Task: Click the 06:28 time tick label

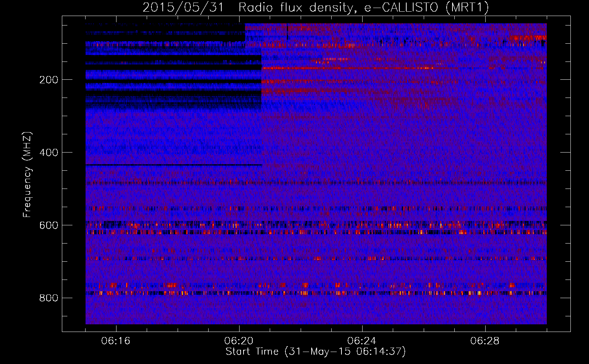Action: [x=485, y=341]
